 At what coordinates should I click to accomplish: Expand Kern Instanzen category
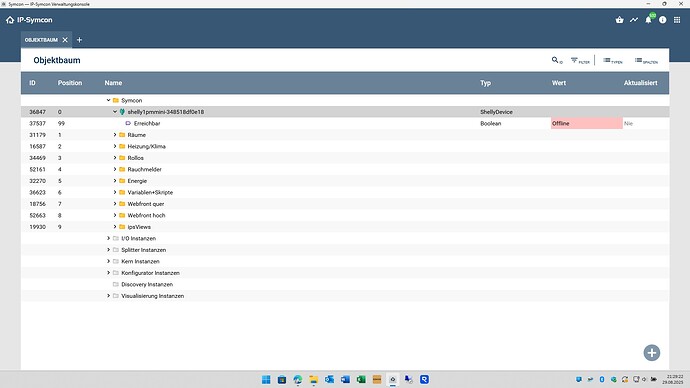tap(108, 261)
